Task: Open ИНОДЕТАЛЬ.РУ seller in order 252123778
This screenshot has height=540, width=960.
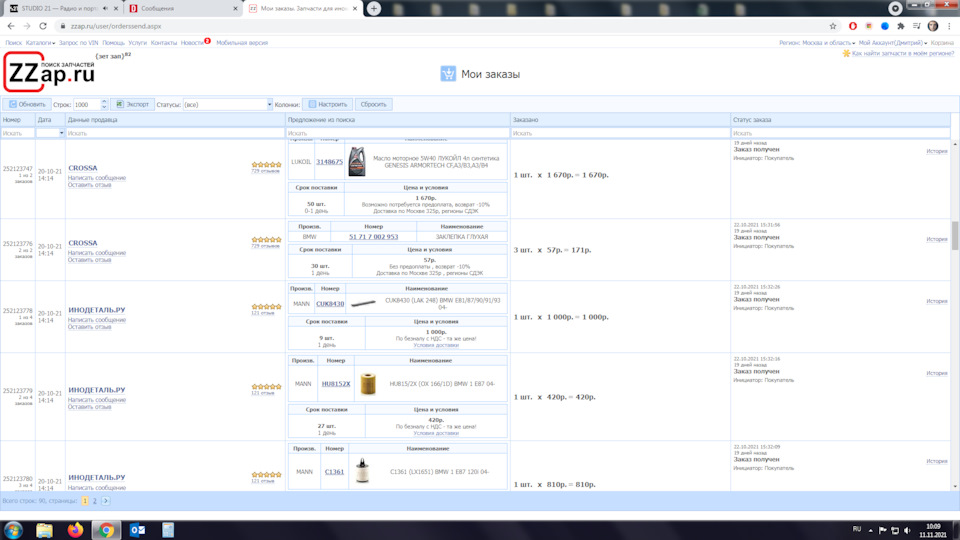Action: click(97, 310)
